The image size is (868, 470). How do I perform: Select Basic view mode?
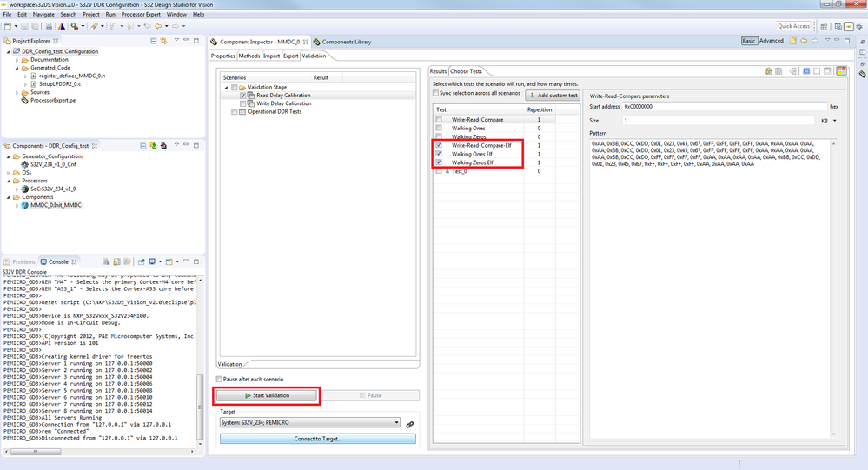(748, 41)
